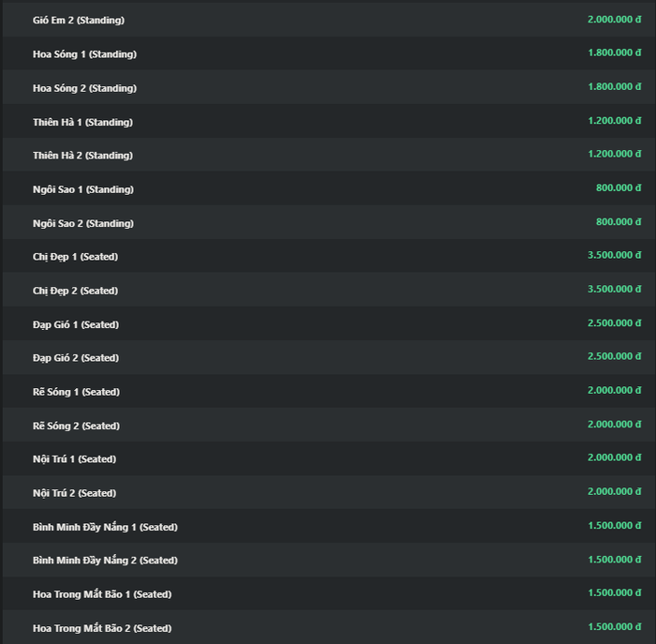
Task: Select the Ngôi Sao 2 (Standing) row
Action: [83, 223]
